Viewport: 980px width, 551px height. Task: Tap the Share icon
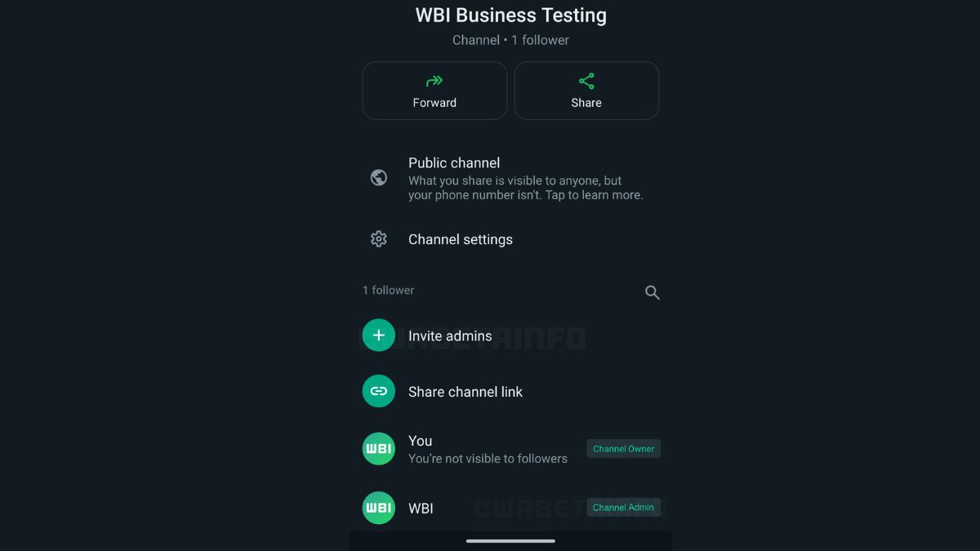click(586, 81)
